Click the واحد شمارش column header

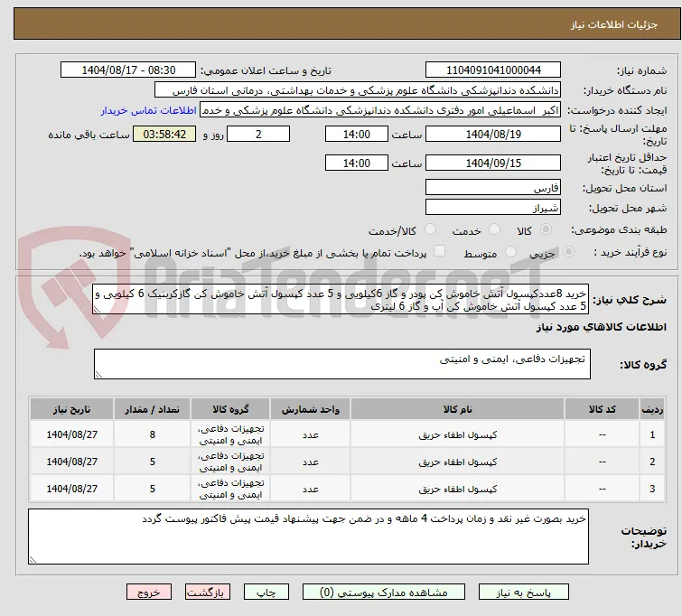tap(310, 409)
